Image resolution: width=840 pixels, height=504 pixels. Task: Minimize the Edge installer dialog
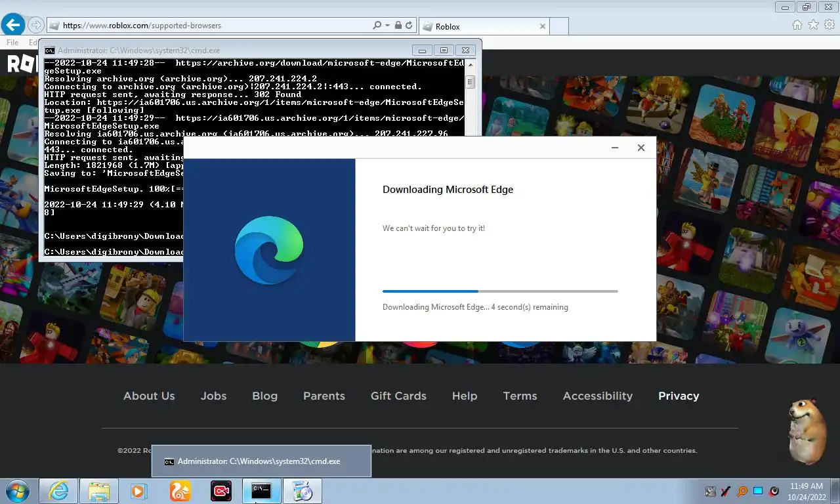coord(615,148)
